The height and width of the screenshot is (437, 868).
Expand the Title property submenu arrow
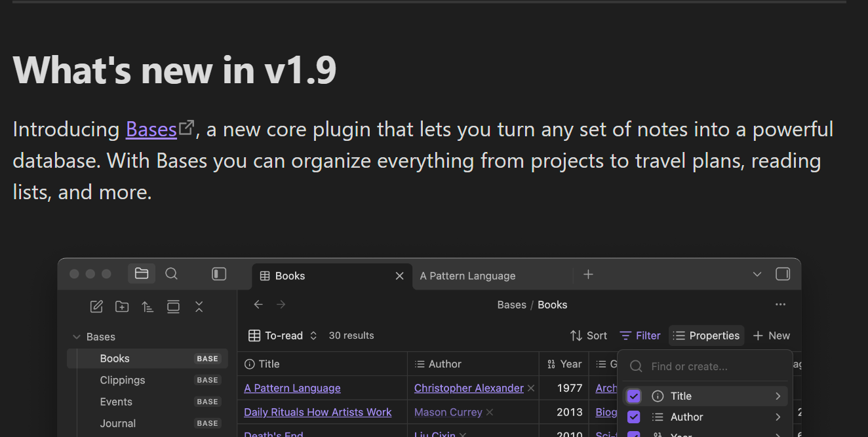pyautogui.click(x=778, y=396)
